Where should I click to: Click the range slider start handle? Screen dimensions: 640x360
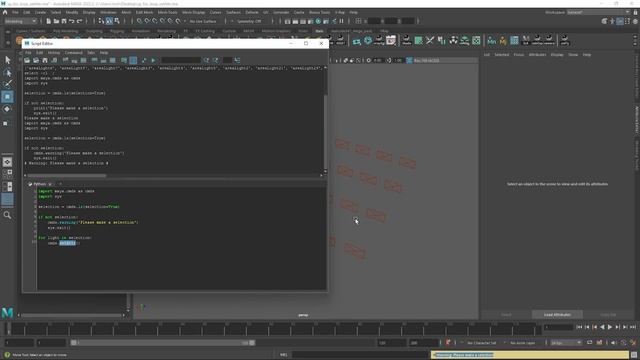click(73, 343)
